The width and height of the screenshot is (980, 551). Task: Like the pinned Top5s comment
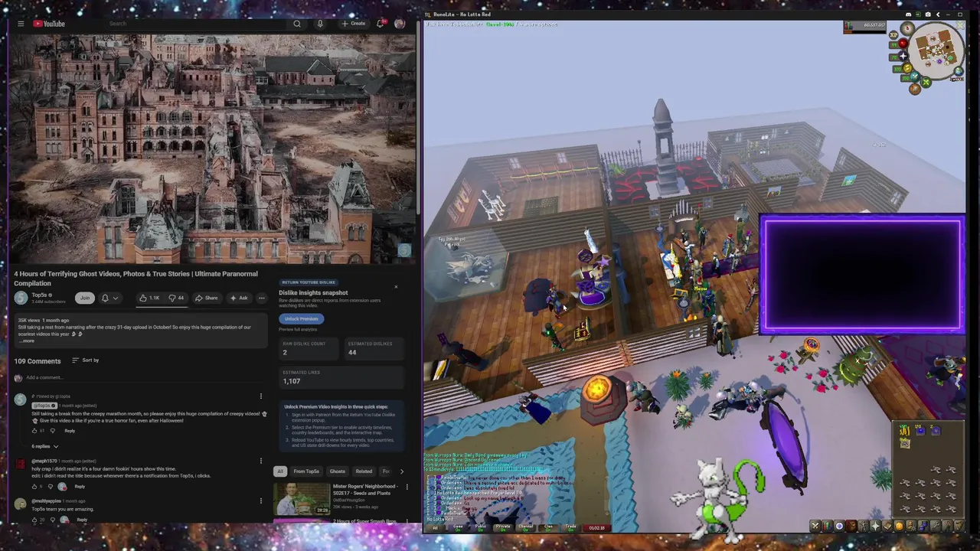click(34, 431)
